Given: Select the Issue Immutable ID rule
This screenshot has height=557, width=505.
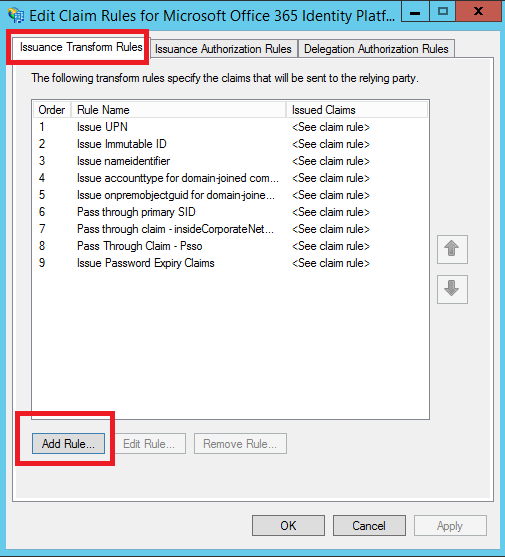Looking at the screenshot, I should [x=230, y=144].
